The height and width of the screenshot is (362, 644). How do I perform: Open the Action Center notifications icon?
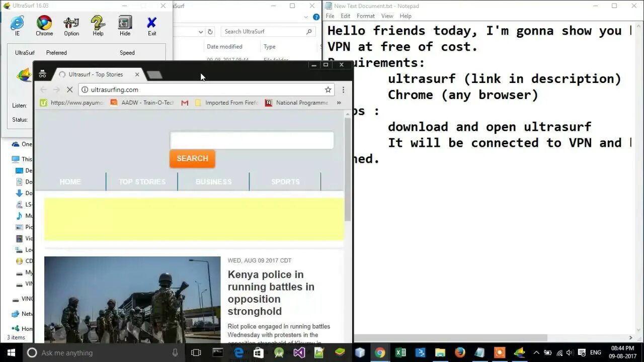click(583, 352)
